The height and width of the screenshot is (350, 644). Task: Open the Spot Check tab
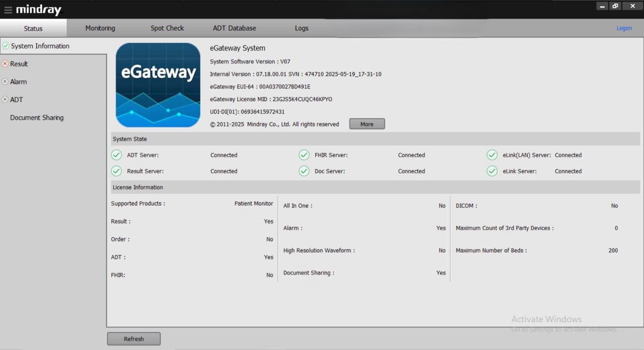[167, 28]
